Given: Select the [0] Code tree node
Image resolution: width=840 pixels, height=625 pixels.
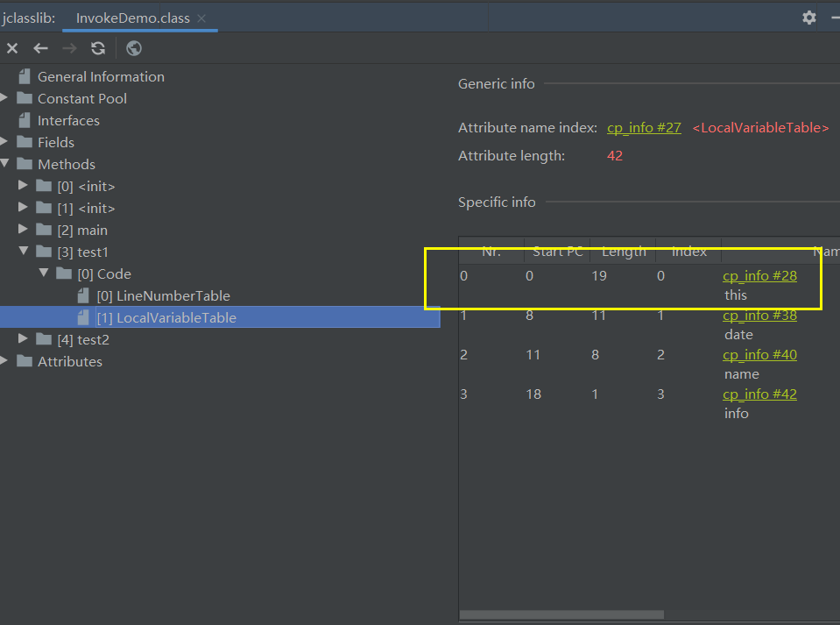Looking at the screenshot, I should pyautogui.click(x=104, y=273).
